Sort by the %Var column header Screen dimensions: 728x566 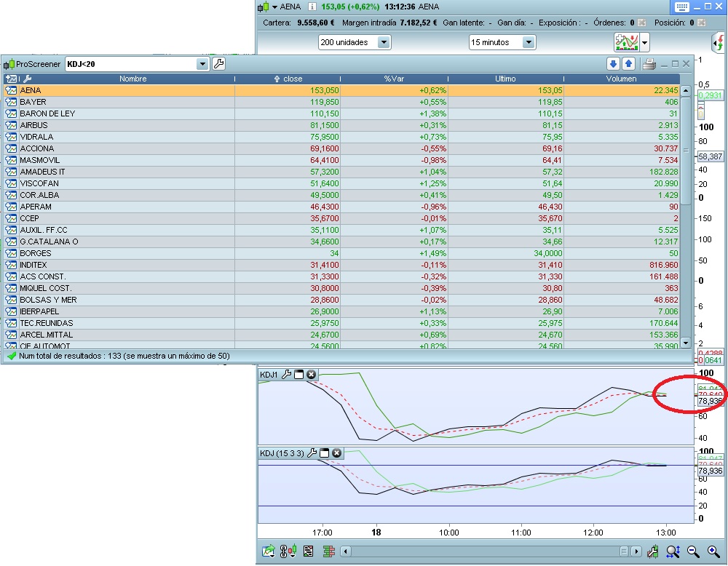pyautogui.click(x=394, y=79)
